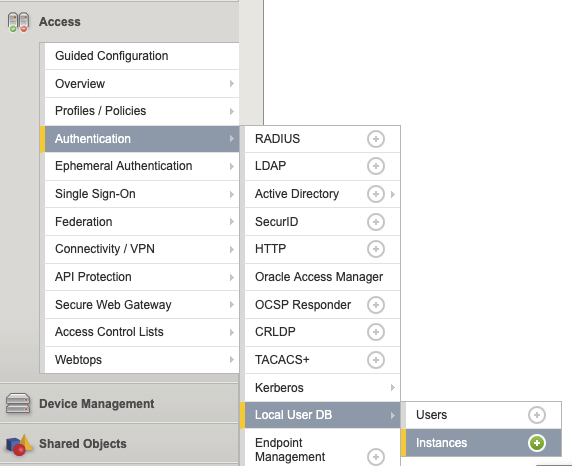Expand the Single Sign-On submenu arrow
This screenshot has width=572, height=466.
232,195
